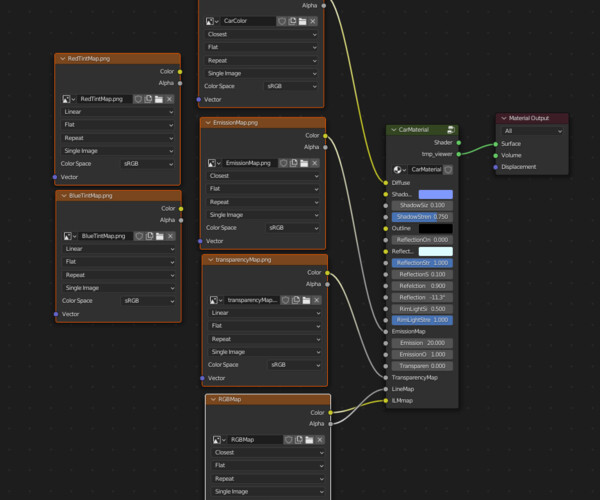
Task: Unlink BlueTintMap.png image with X icon
Action: [x=170, y=236]
